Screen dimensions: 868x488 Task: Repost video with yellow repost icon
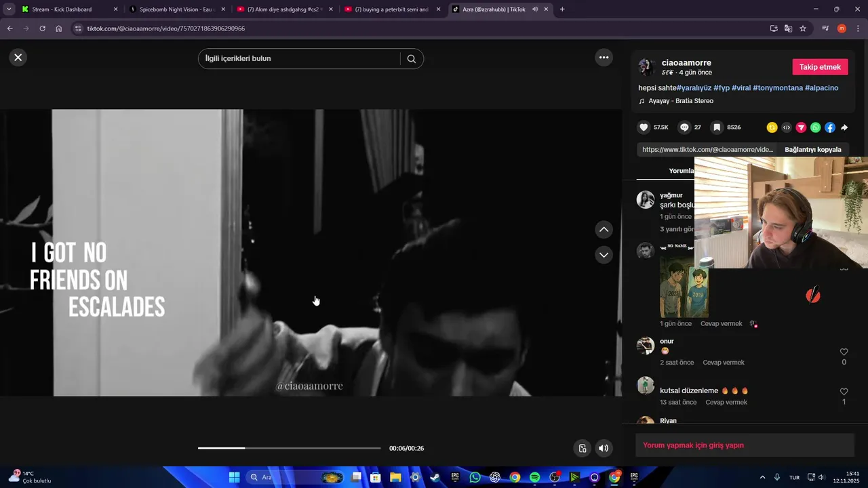tap(772, 127)
